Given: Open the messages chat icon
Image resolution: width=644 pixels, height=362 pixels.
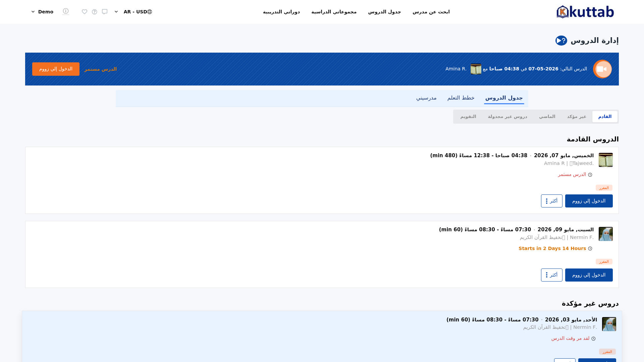Looking at the screenshot, I should point(105,12).
